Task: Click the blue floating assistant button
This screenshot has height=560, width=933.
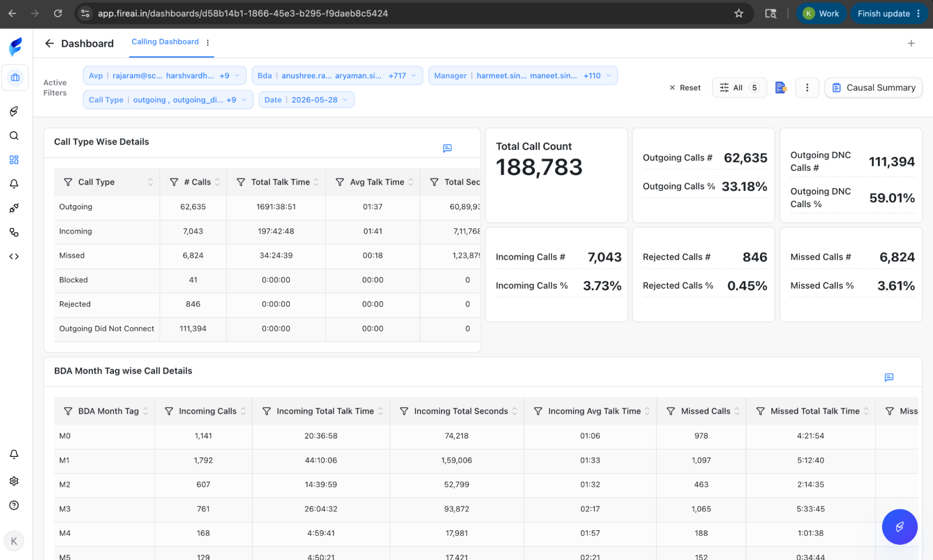Action: 899,527
